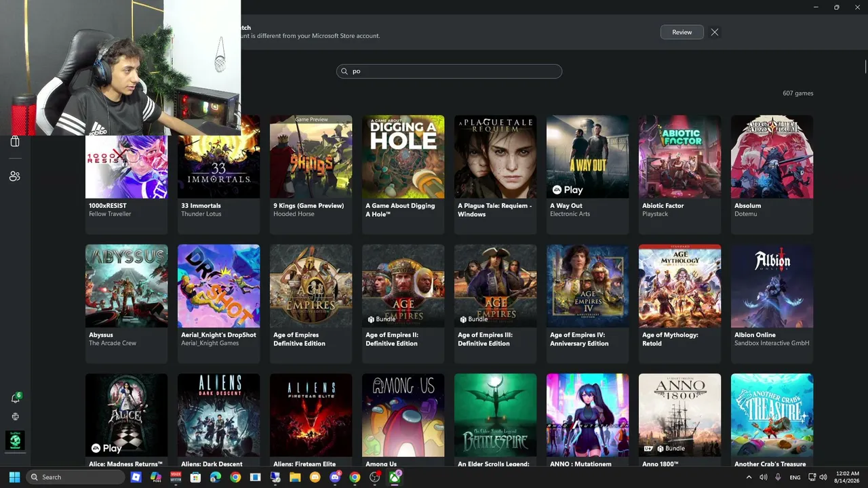Viewport: 868px width, 488px height.
Task: Click the Windows taskbar Search box
Action: (x=77, y=477)
